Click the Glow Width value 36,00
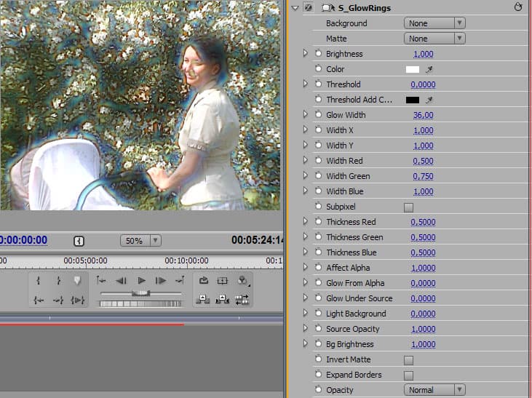The height and width of the screenshot is (398, 532). tap(423, 115)
